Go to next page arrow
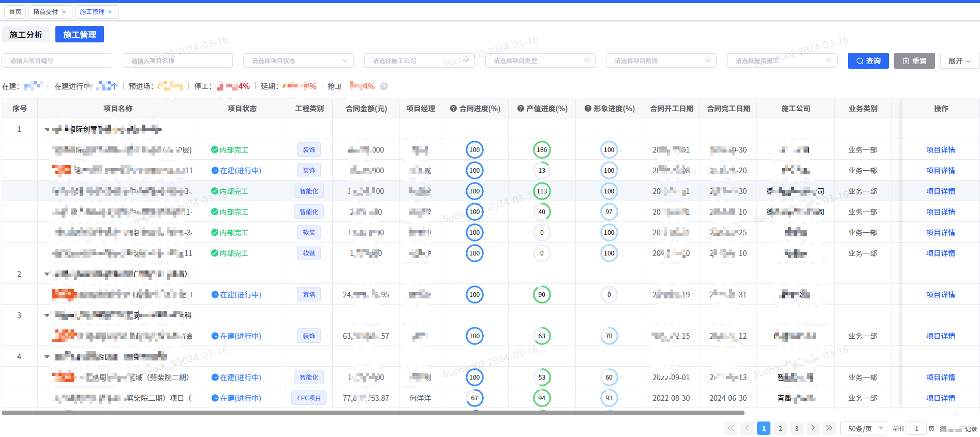The image size is (980, 437). (x=813, y=428)
